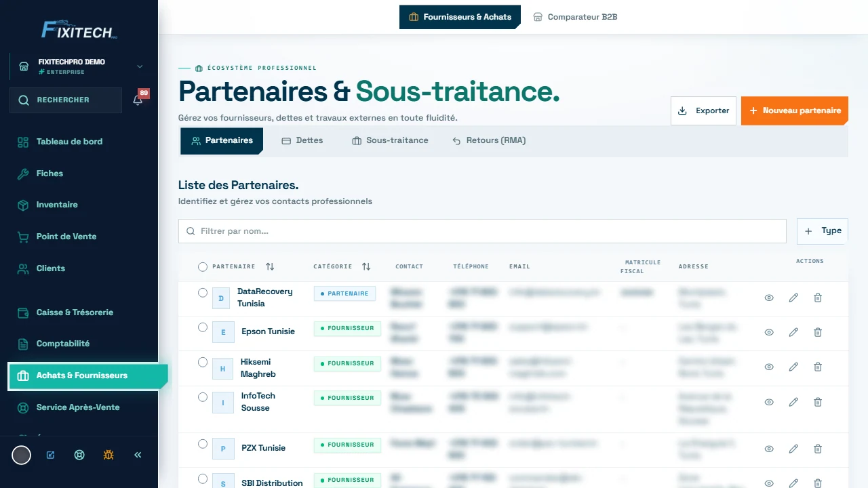Delete the PZX Tunisie row

coord(818,449)
